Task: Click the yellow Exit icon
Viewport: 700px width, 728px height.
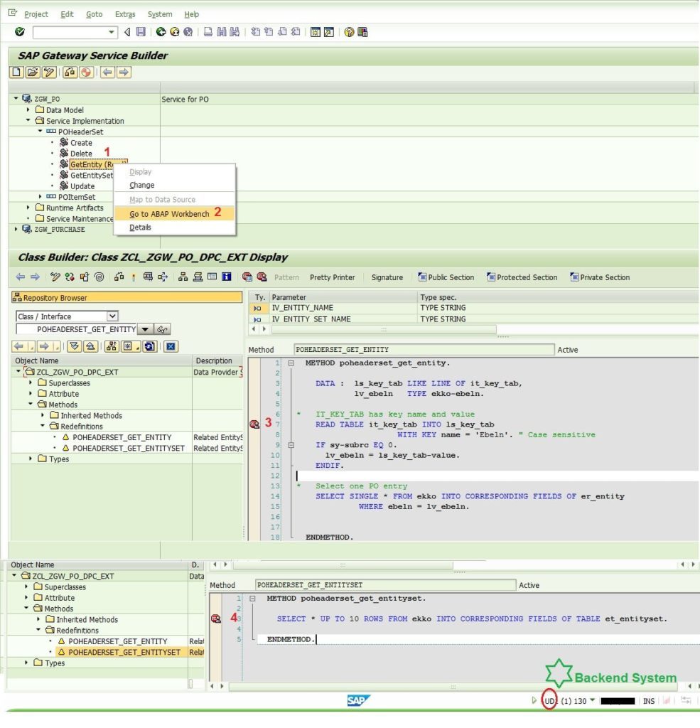Action: [174, 31]
